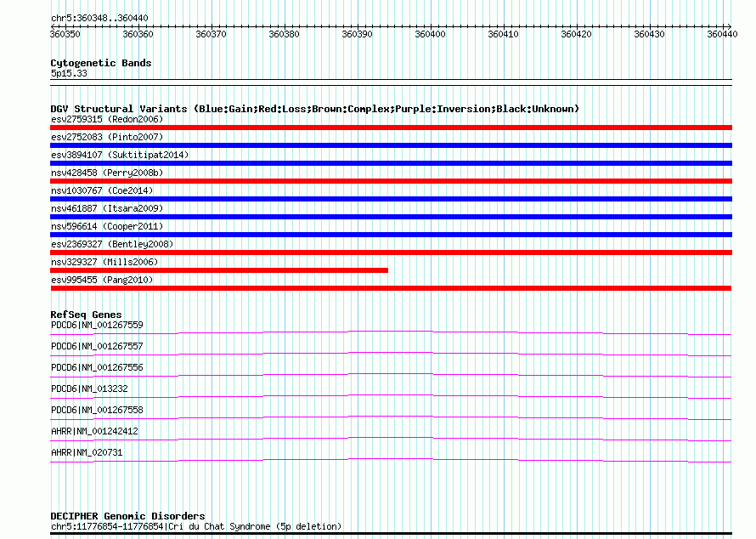Click the red esv2759315 (Redon2006) variant bar
Image resolution: width=756 pixels, height=539 pixels.
pyautogui.click(x=391, y=128)
